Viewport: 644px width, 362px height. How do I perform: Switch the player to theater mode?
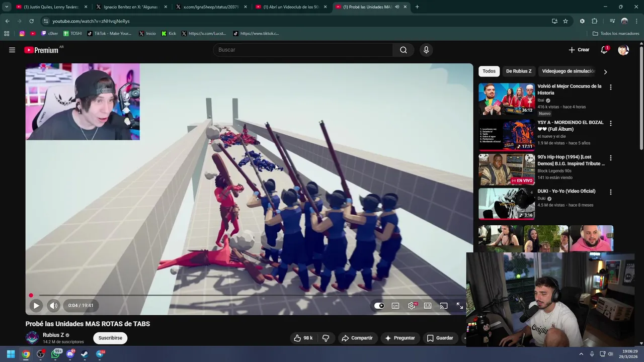pyautogui.click(x=428, y=306)
